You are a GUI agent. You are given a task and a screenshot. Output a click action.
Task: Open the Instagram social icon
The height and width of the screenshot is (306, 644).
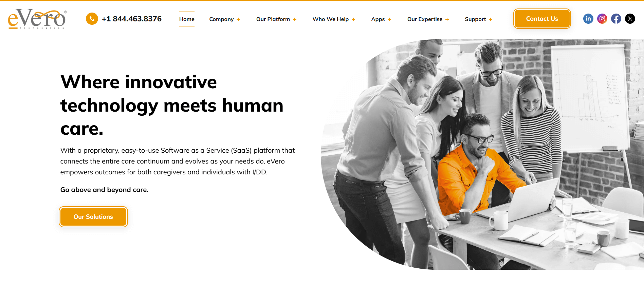pos(602,19)
